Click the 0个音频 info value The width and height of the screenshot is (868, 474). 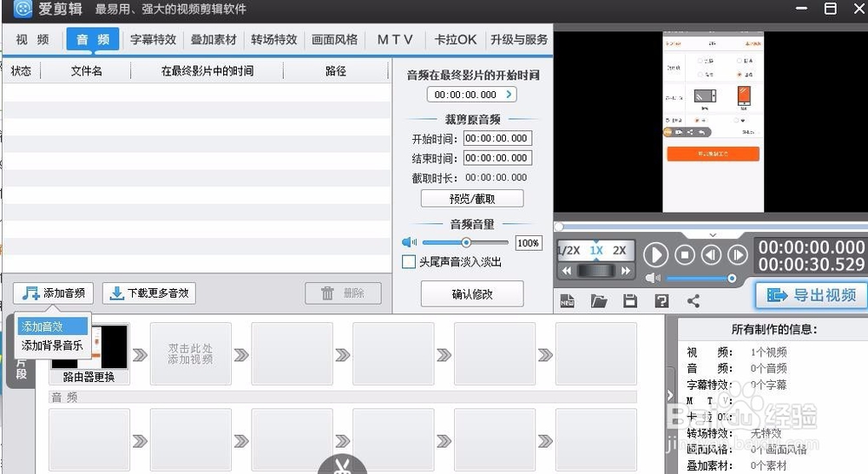(x=768, y=368)
